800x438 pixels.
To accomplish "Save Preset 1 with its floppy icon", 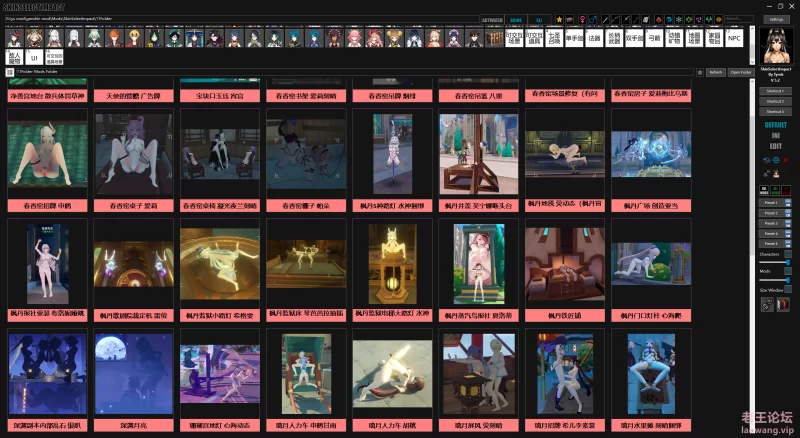I will pyautogui.click(x=788, y=203).
